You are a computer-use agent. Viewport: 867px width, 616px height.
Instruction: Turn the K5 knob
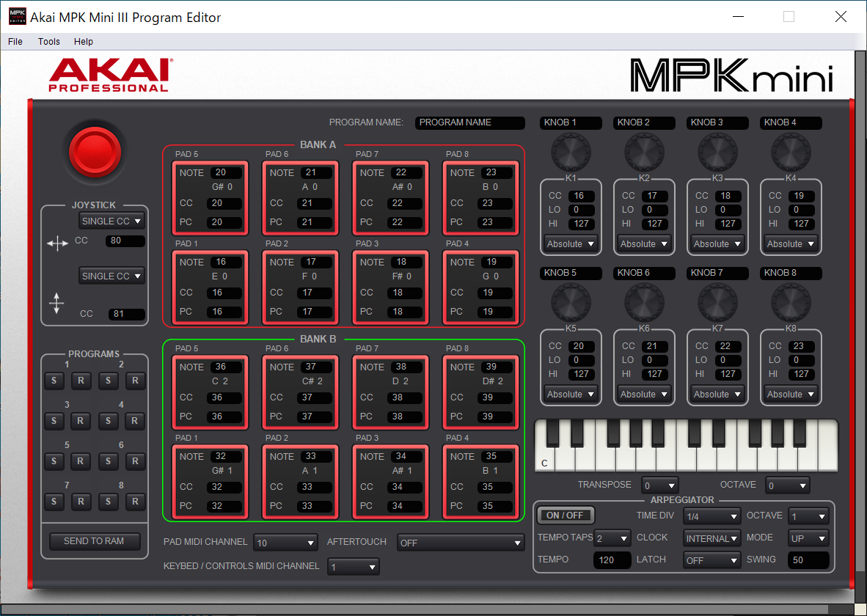click(571, 302)
